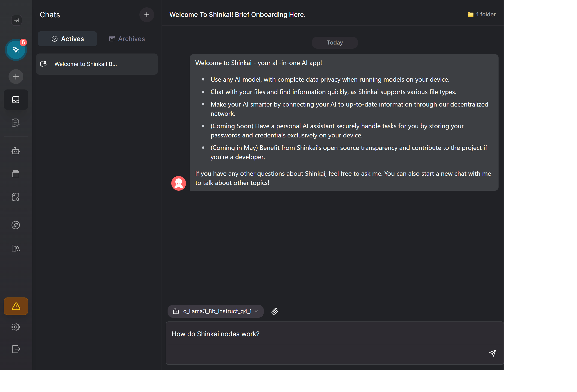Screen dimensions: 577x392
Task: Start new chat with Chats plus button
Action: (147, 15)
